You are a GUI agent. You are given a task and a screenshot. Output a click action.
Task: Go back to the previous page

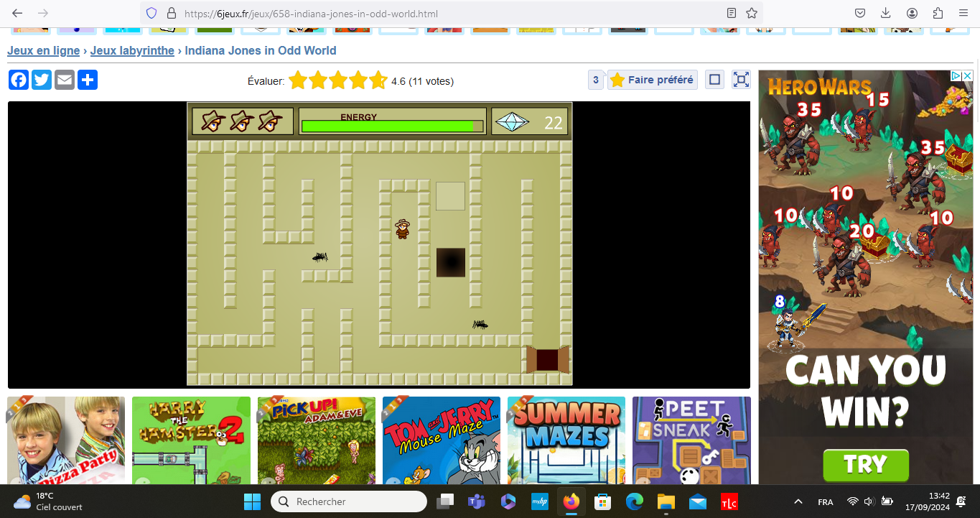point(17,13)
